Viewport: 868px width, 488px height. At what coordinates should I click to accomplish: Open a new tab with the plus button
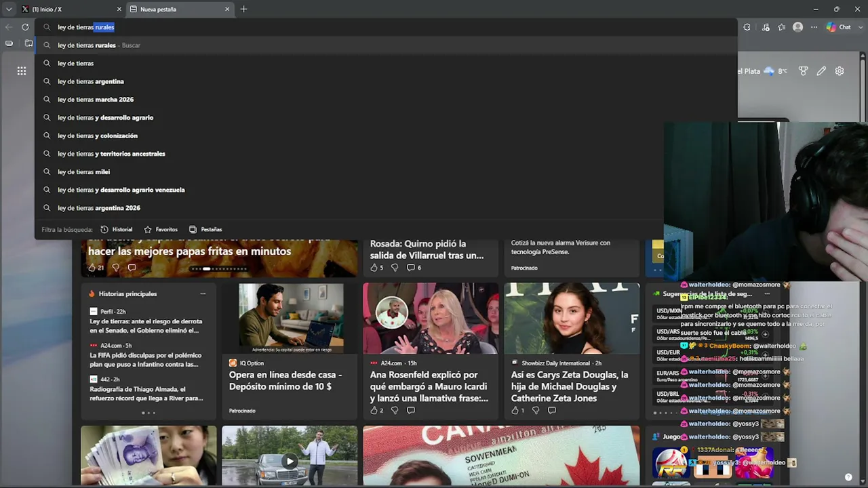243,9
